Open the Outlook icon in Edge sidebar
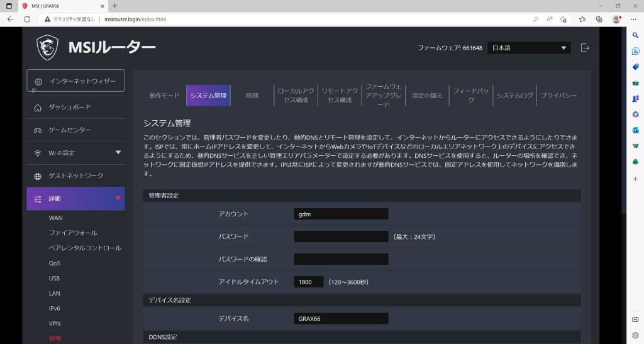 pyautogui.click(x=635, y=130)
